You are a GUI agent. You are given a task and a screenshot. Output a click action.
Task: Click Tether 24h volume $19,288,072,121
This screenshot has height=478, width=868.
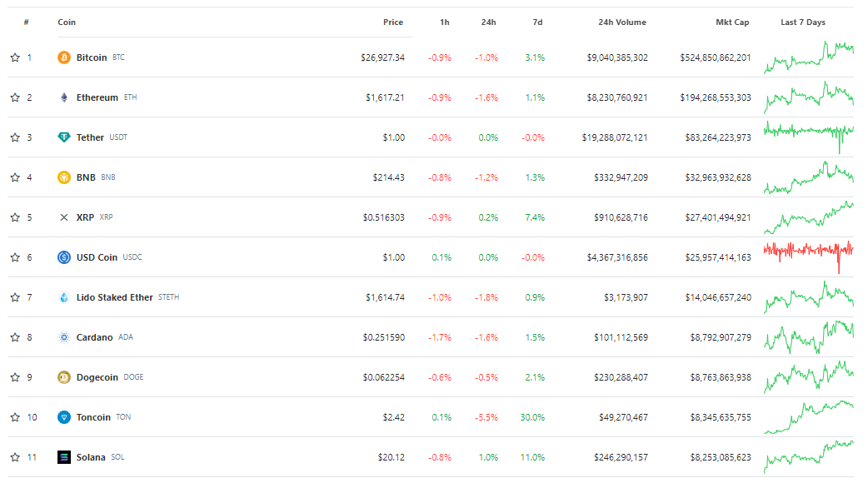click(x=615, y=137)
